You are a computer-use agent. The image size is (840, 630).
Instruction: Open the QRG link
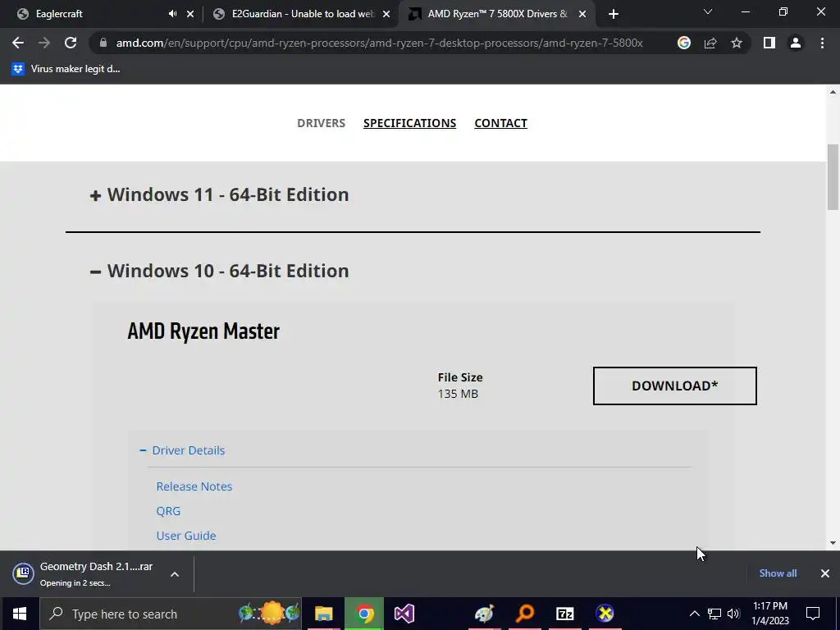coord(168,511)
